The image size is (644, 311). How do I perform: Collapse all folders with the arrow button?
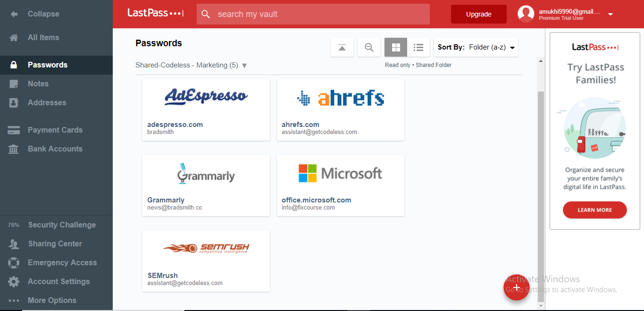click(342, 47)
